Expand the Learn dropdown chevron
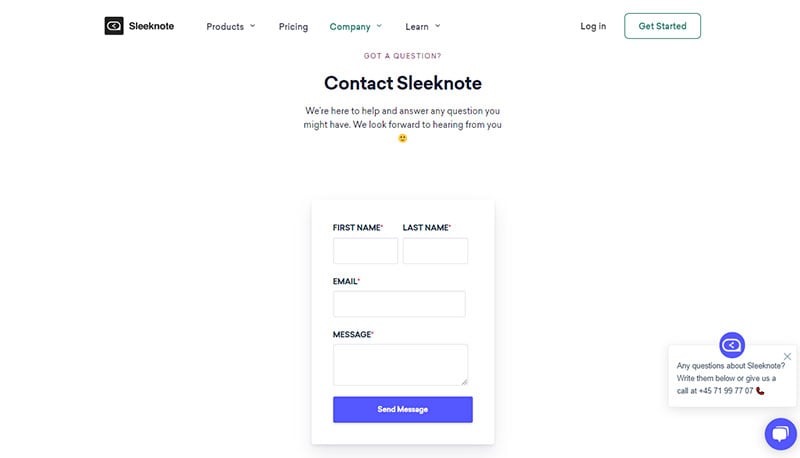 (437, 26)
